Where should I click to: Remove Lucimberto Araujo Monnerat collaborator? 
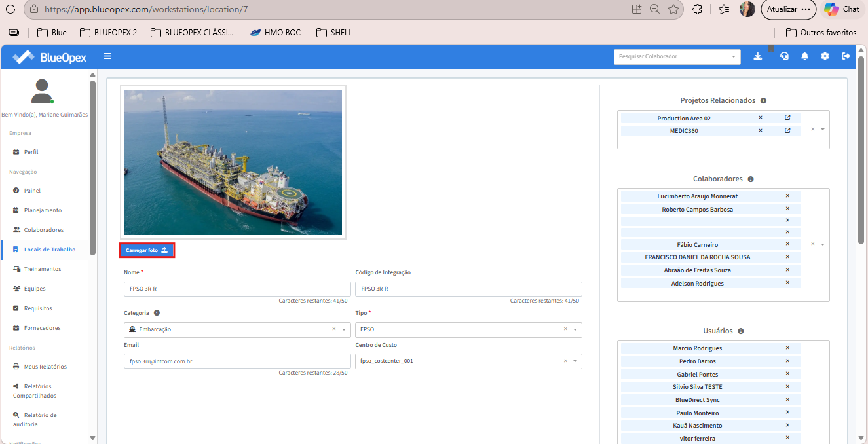tap(787, 196)
